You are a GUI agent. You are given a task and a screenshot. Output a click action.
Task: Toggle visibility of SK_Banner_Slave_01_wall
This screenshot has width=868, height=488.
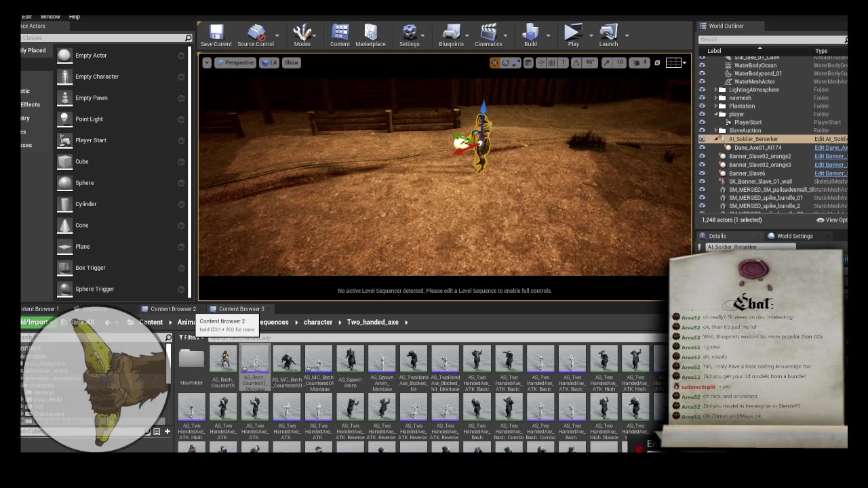pos(702,181)
